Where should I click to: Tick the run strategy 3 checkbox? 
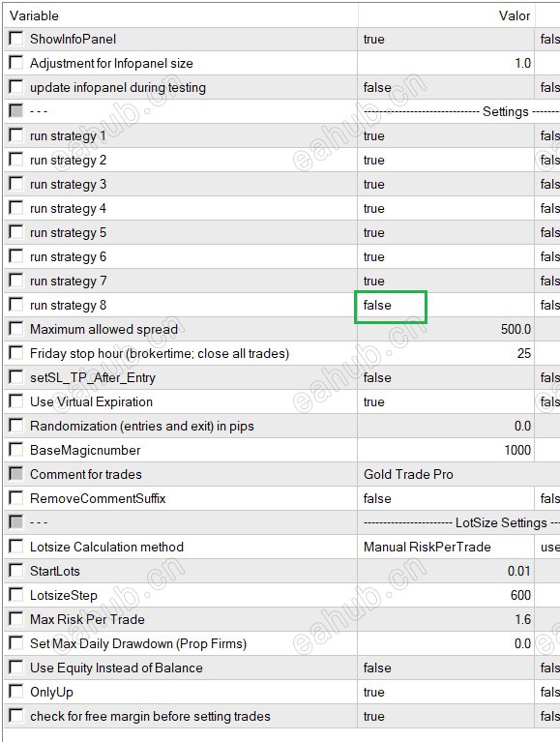(16, 184)
